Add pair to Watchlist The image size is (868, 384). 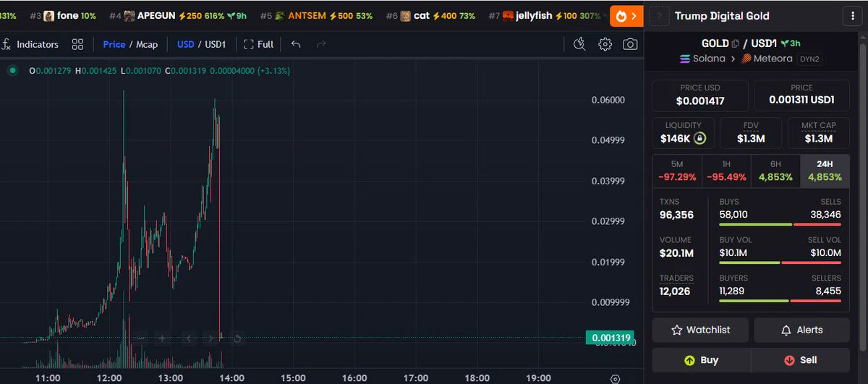(x=700, y=330)
